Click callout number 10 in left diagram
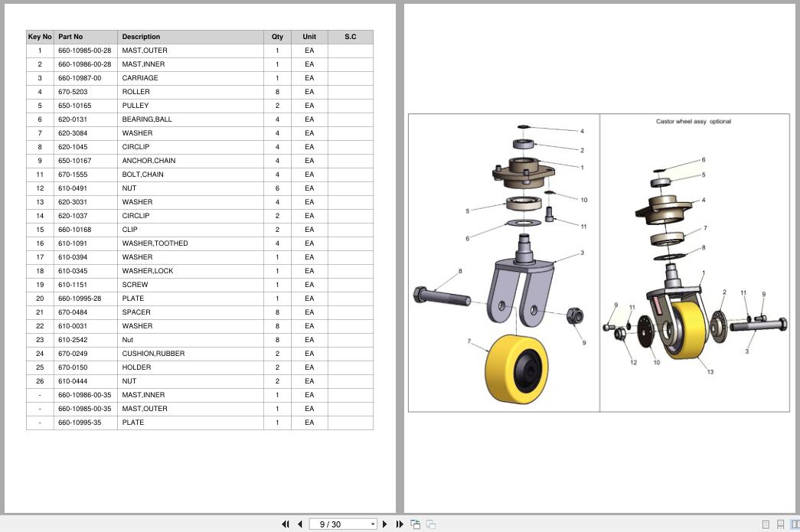Screen dimensions: 800x532 (583, 200)
